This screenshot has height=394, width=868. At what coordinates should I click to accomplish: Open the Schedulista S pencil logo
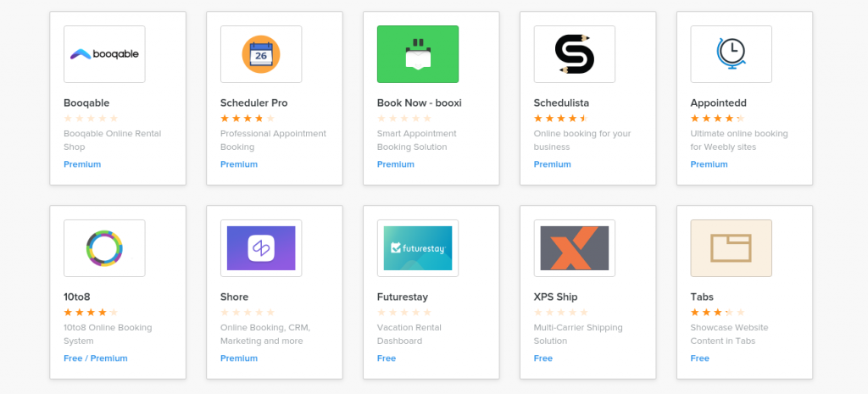575,54
